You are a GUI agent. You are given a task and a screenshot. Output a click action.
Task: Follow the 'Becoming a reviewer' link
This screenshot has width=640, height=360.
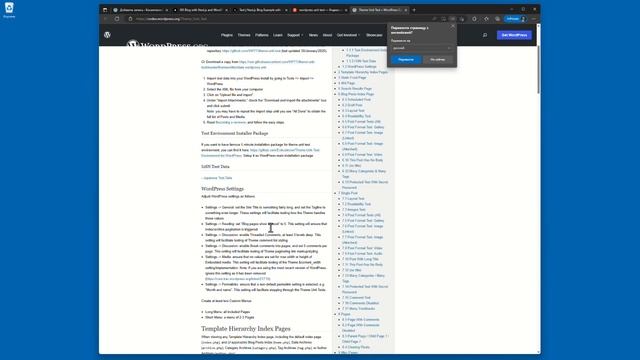point(231,122)
